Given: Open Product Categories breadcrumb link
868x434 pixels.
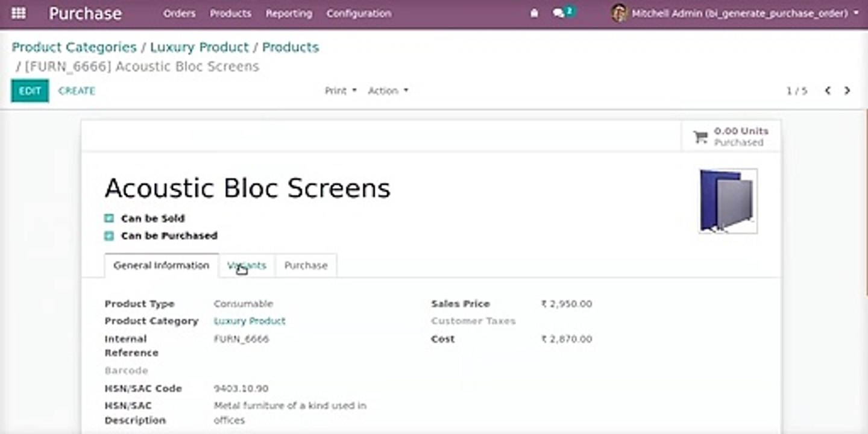Looking at the screenshot, I should (x=74, y=47).
